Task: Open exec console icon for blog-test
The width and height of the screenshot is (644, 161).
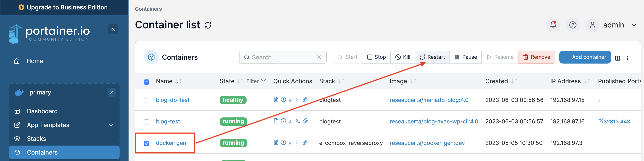Action: coord(298,121)
